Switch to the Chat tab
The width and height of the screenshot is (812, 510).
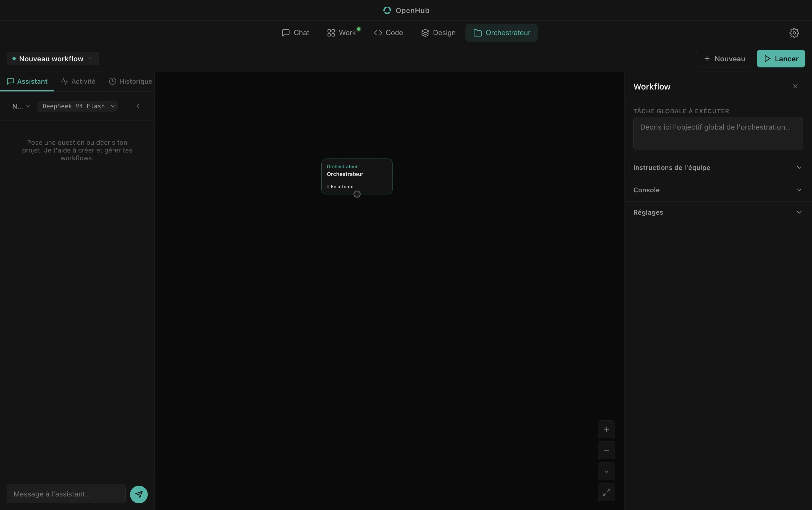pyautogui.click(x=296, y=33)
